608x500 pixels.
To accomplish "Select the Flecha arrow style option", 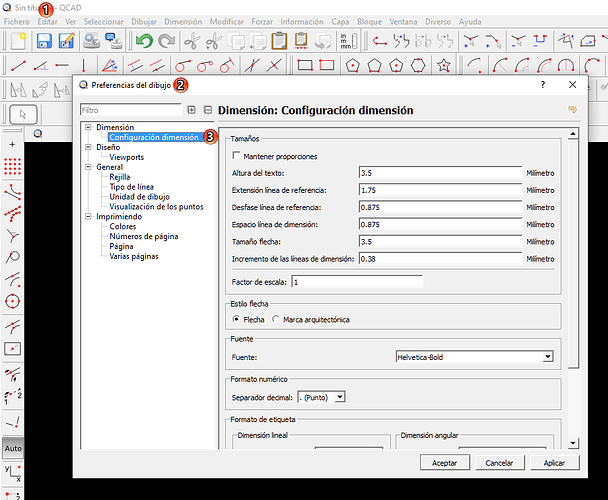I will (236, 319).
